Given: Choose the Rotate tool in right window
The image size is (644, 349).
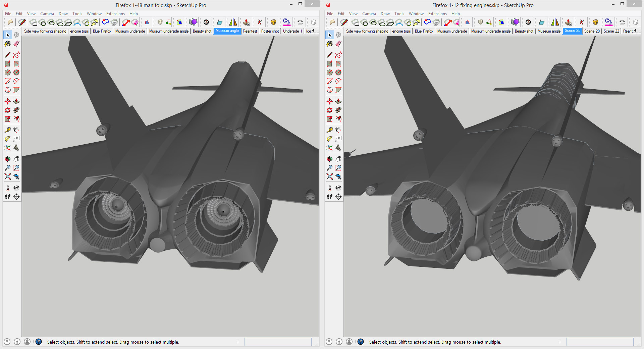Looking at the screenshot, I should coord(330,110).
